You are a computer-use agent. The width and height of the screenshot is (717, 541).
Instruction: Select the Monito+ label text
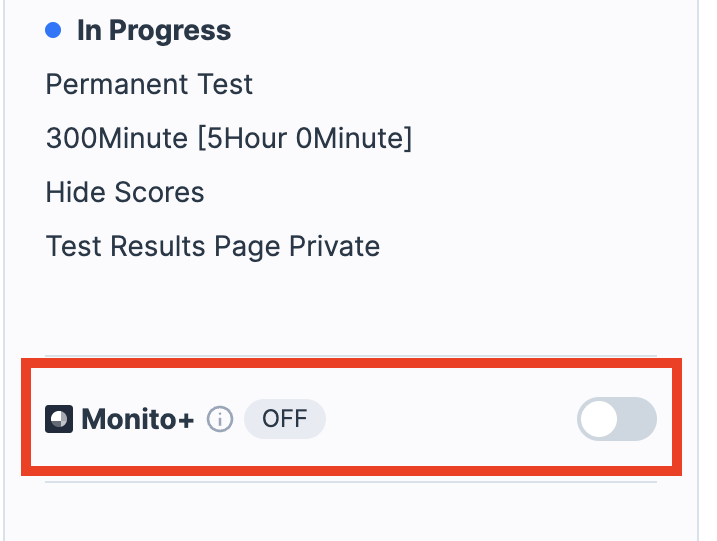coord(138,419)
